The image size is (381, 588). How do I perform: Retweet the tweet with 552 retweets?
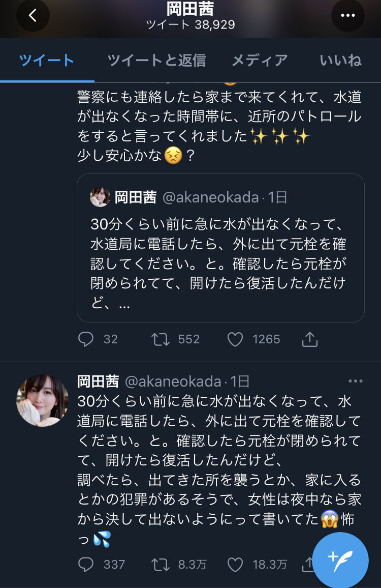[x=161, y=339]
